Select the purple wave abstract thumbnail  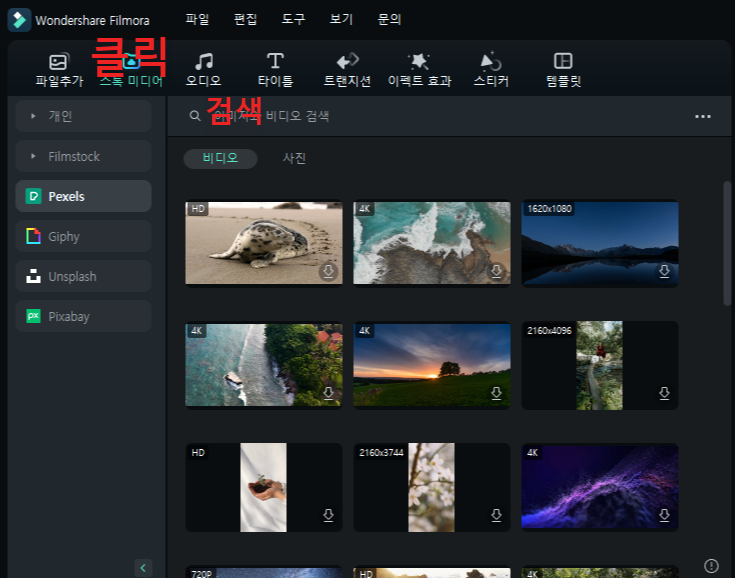(x=600, y=487)
